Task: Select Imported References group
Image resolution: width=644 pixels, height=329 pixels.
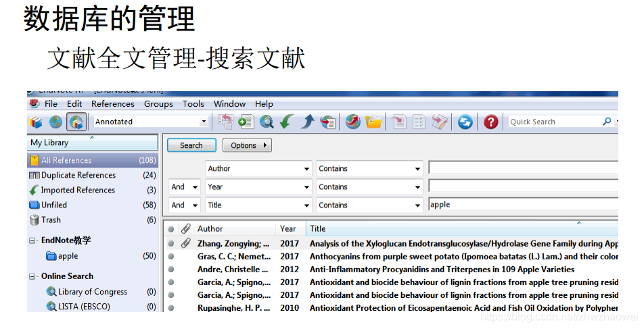Action: click(93, 190)
